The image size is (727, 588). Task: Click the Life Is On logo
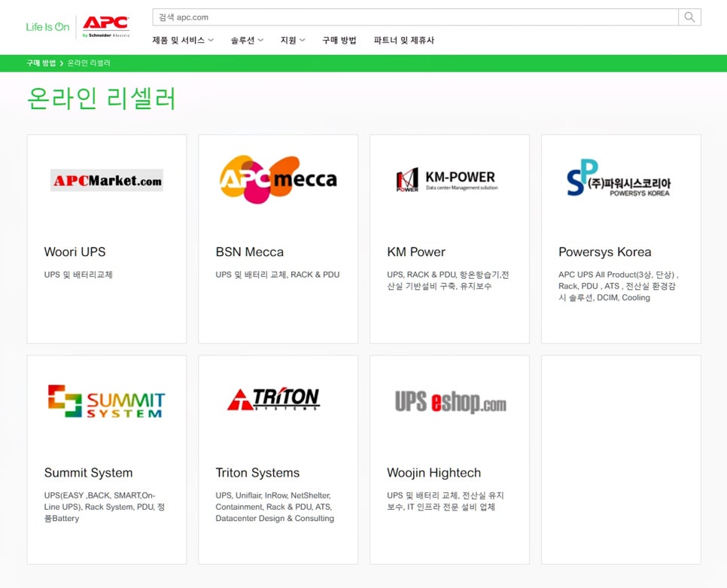47,27
